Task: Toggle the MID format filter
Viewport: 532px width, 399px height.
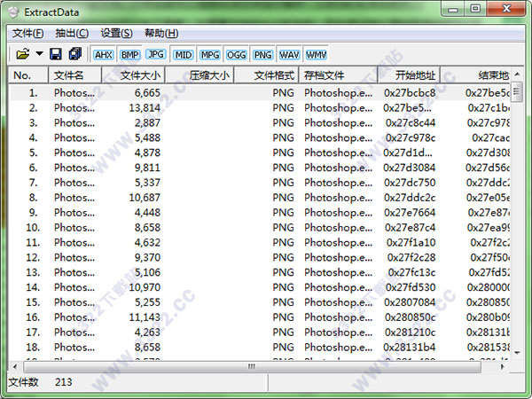Action: pos(184,55)
